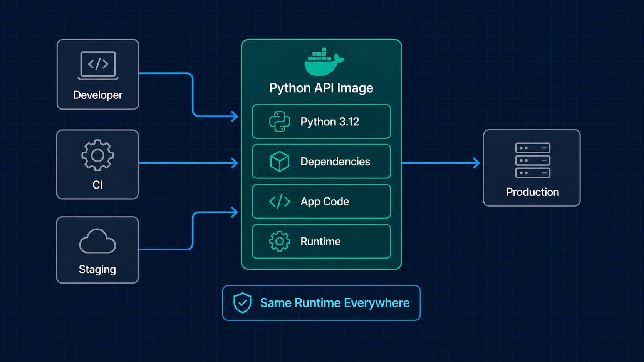The width and height of the screenshot is (644, 362).
Task: Click the Docker whale logo
Action: point(324,62)
